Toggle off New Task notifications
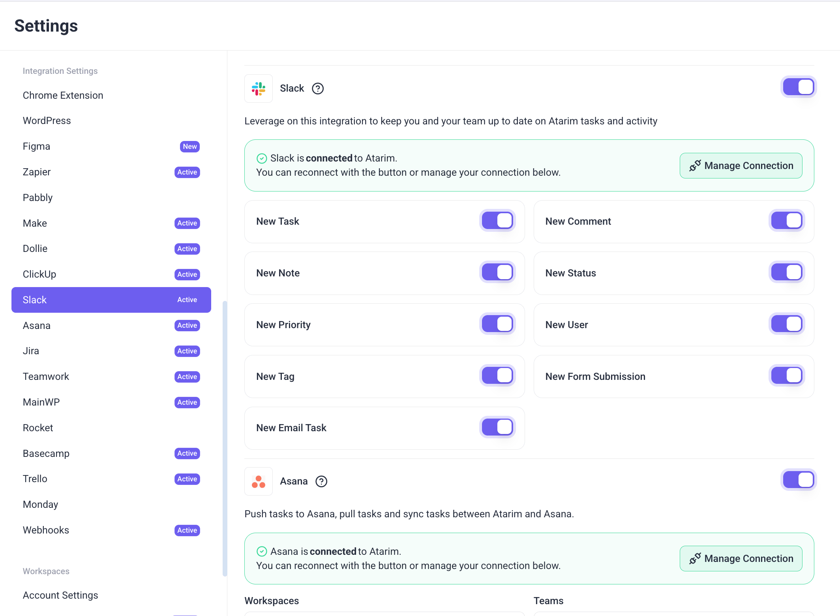Screen dimensions: 840x616 point(497,220)
